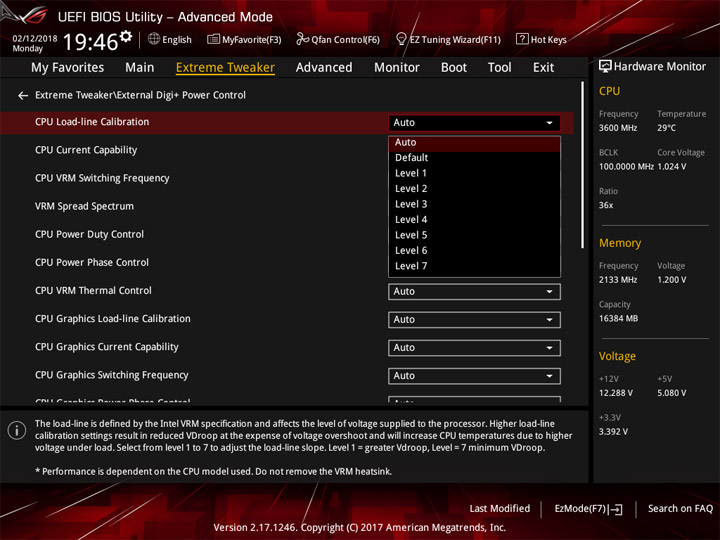Select Level 2 load-line option
Image resolution: width=720 pixels, height=540 pixels.
[474, 189]
